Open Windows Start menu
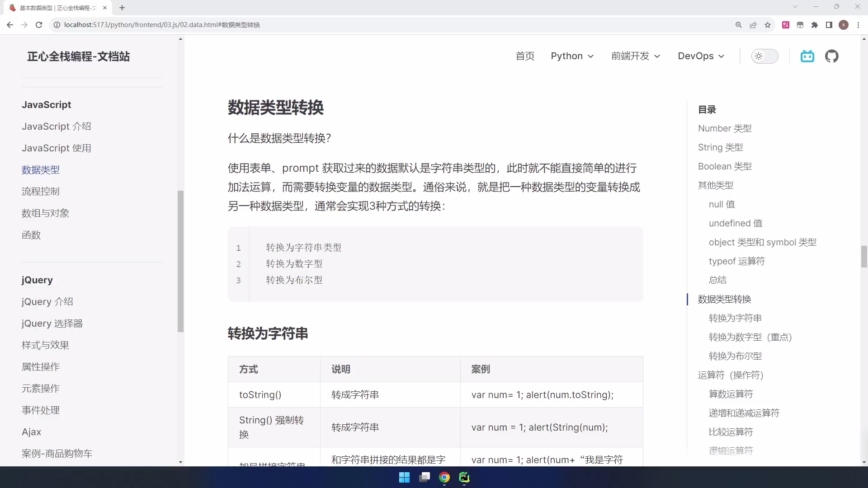The height and width of the screenshot is (488, 868). [404, 477]
